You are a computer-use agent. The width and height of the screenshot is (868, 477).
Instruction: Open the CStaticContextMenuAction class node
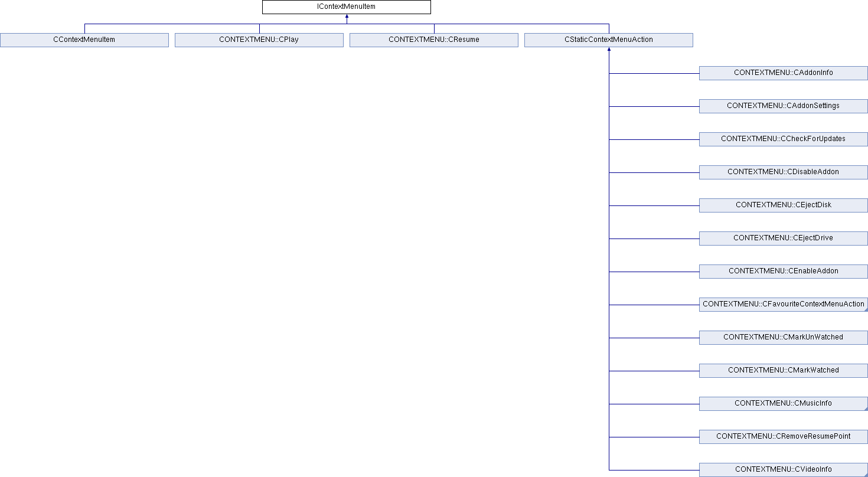click(x=609, y=40)
